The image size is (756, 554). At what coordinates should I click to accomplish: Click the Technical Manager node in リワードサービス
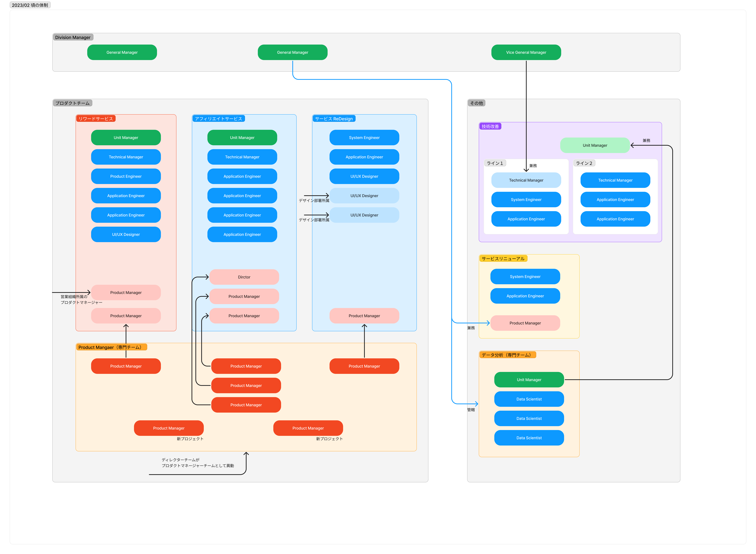tap(126, 157)
